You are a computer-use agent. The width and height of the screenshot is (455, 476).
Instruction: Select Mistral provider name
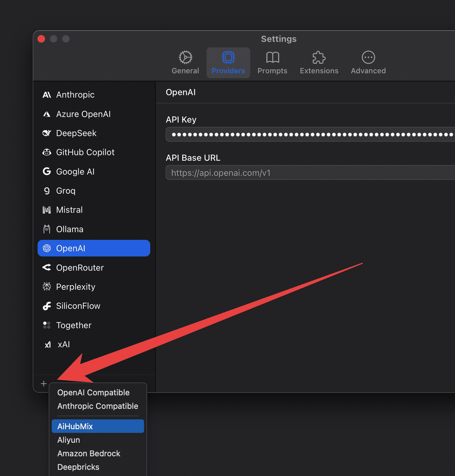click(70, 210)
